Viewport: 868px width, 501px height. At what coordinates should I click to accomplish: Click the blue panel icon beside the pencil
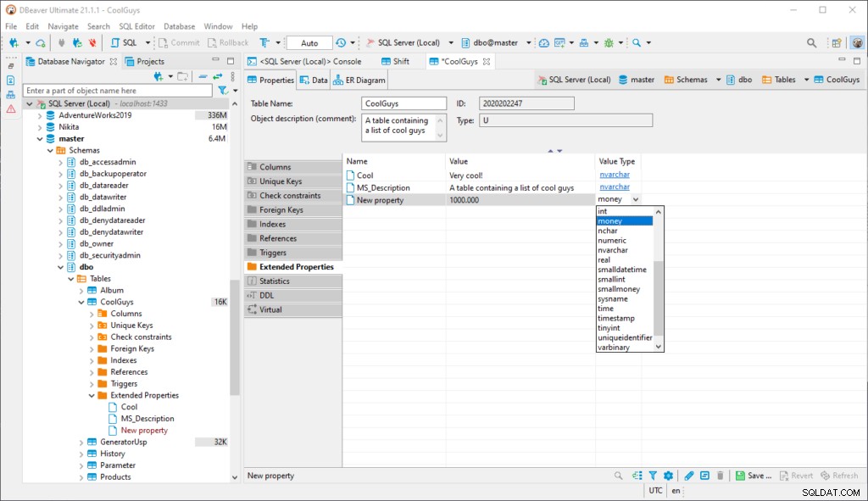pyautogui.click(x=704, y=476)
